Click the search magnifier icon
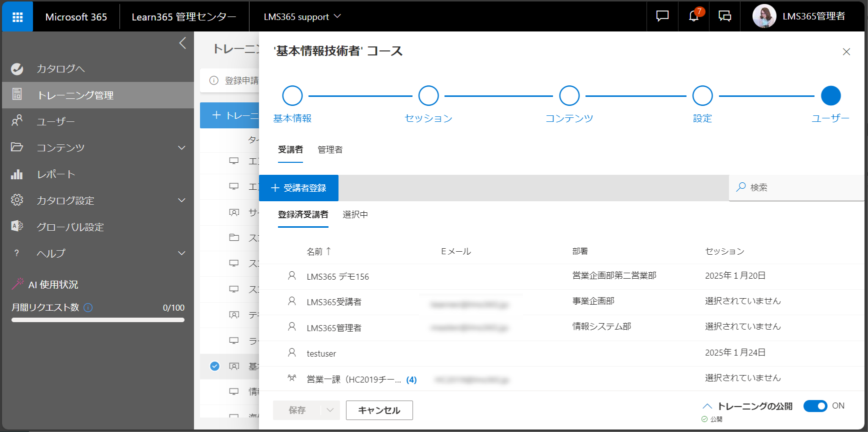 point(741,187)
